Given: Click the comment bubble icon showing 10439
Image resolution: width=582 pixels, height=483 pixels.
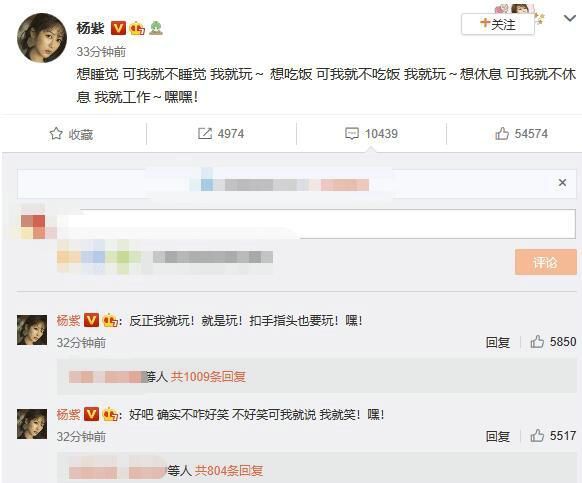Looking at the screenshot, I should [x=352, y=134].
